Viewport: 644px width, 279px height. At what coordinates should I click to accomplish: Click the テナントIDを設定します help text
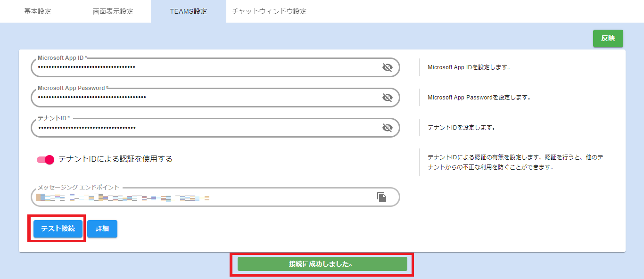(461, 128)
